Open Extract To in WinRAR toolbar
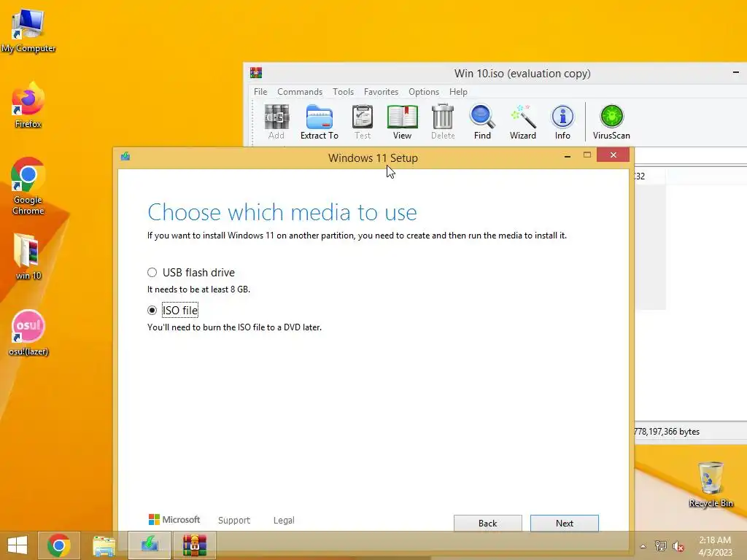The width and height of the screenshot is (747, 560). 320,122
